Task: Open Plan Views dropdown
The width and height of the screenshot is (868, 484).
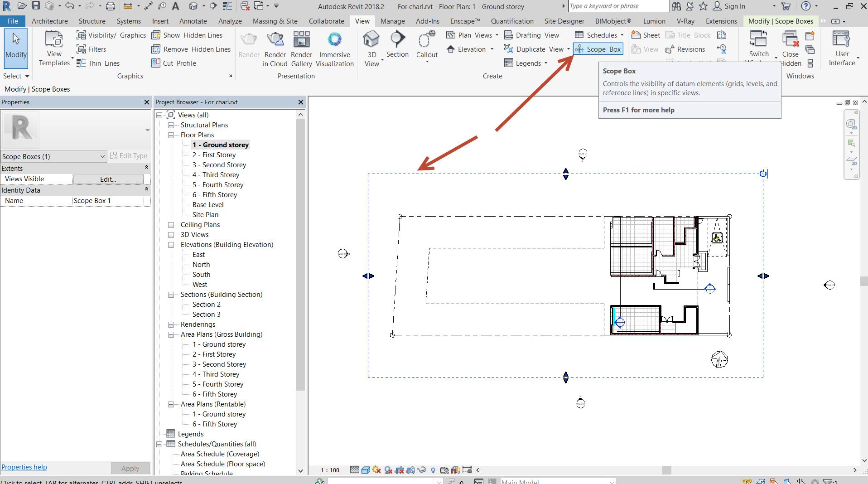Action: (x=472, y=35)
